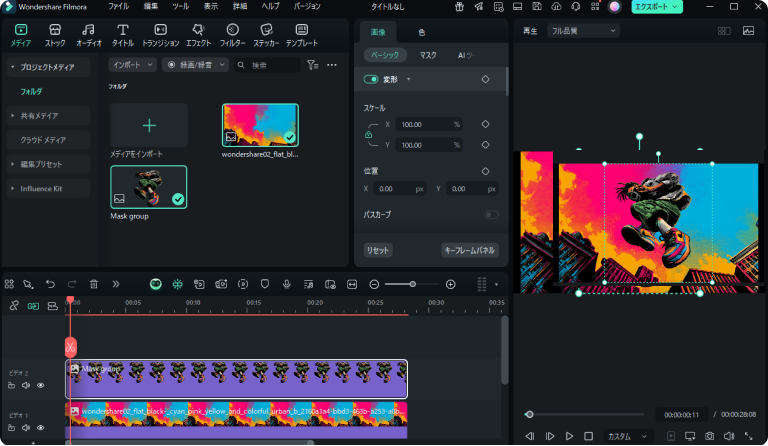Zoom out timeline with minus icon
Viewport: 768px width, 446px height.
click(374, 284)
